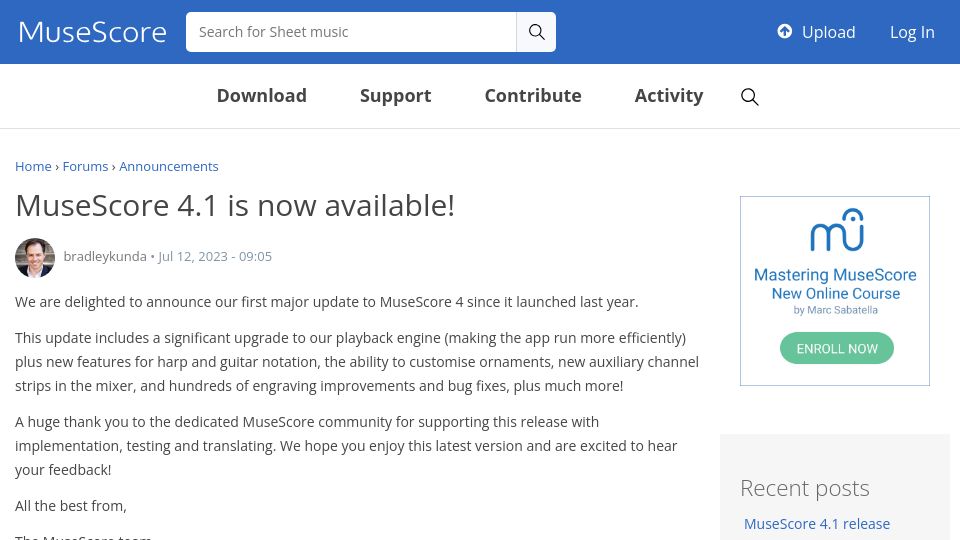Click the Mastering MuseScore mu logo

(x=836, y=230)
